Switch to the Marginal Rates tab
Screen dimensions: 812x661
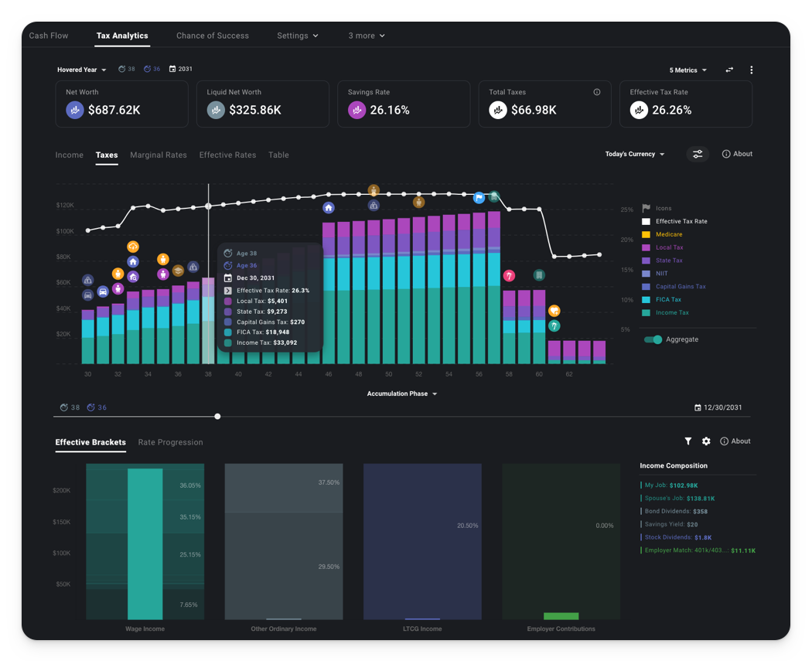click(x=159, y=155)
